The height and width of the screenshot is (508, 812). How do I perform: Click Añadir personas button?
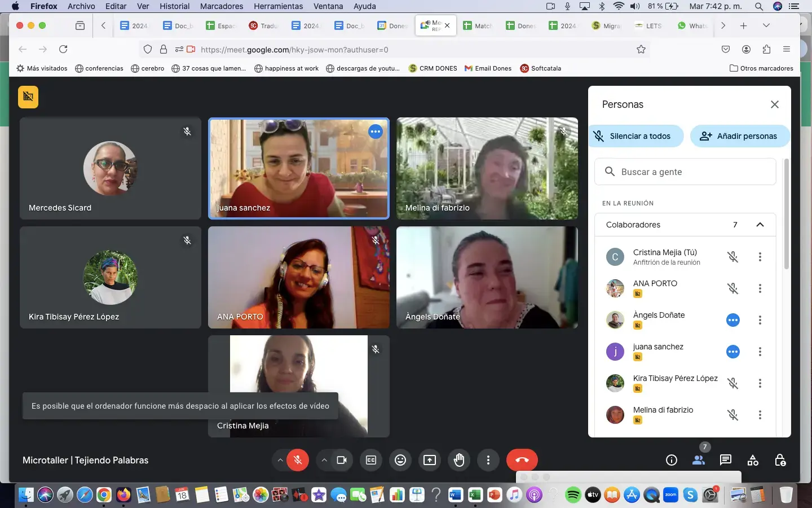pos(739,136)
